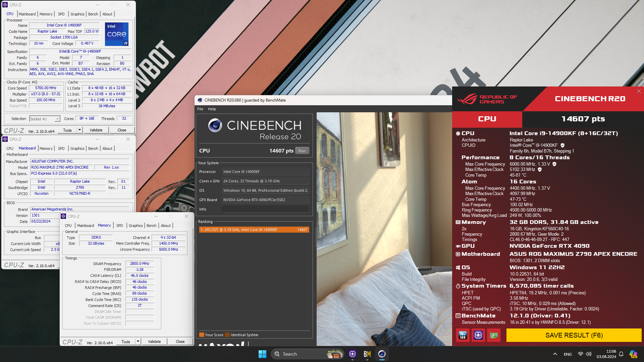This screenshot has height=362, width=644.
Task: Click Close in the Memory CPU-Z window
Action: [x=180, y=342]
